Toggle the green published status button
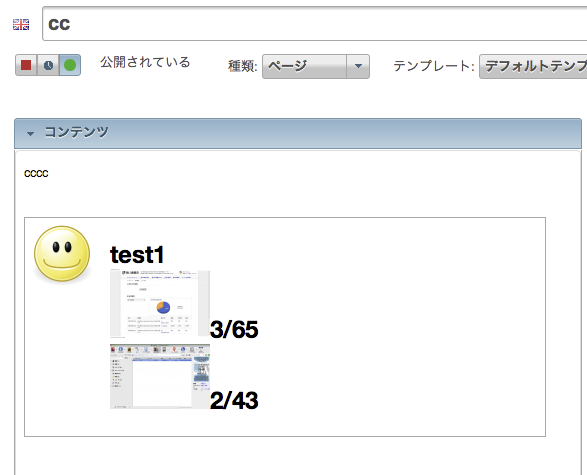The height and width of the screenshot is (475, 587). (x=70, y=65)
